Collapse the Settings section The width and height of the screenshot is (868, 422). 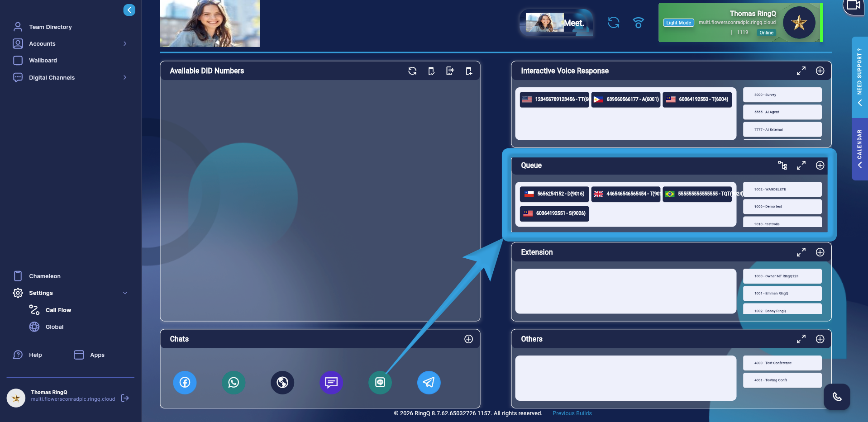pos(125,293)
